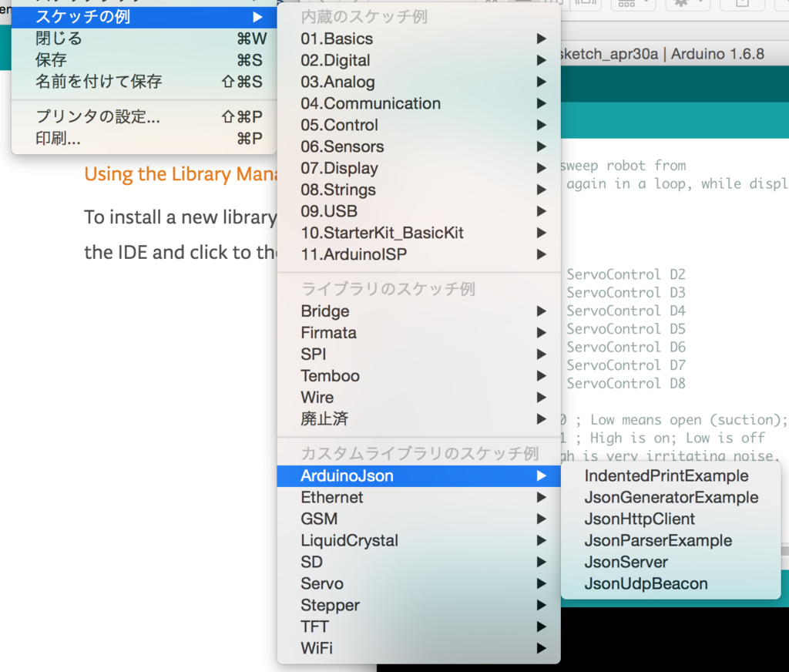The height and width of the screenshot is (672, 789).
Task: Click 'ServoControl D8' code line
Action: coord(626,384)
